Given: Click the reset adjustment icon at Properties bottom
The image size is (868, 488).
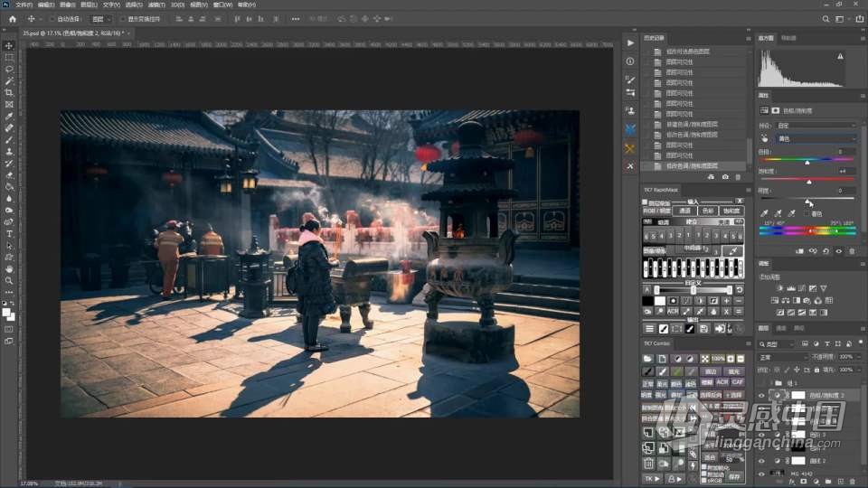Looking at the screenshot, I should 826,251.
